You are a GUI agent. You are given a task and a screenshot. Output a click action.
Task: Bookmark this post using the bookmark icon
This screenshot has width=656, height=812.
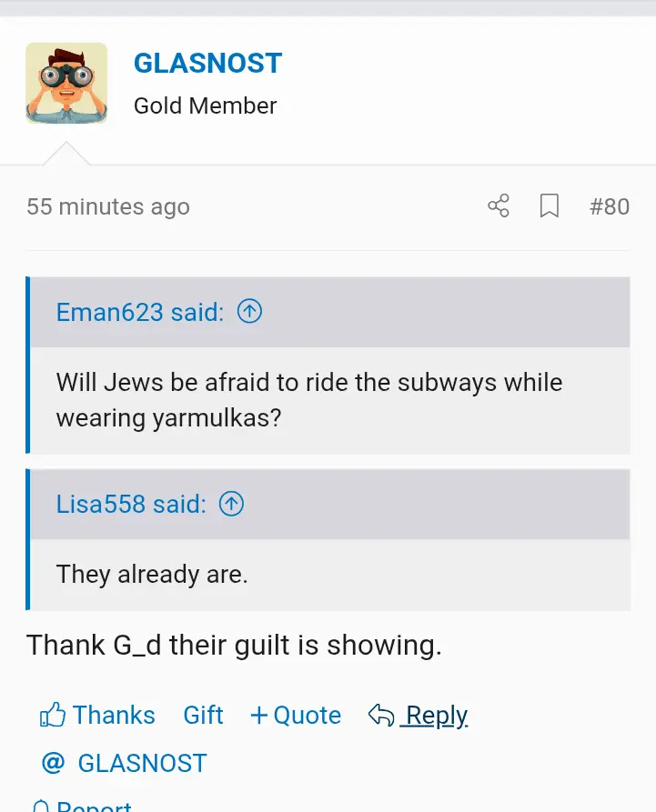click(549, 206)
